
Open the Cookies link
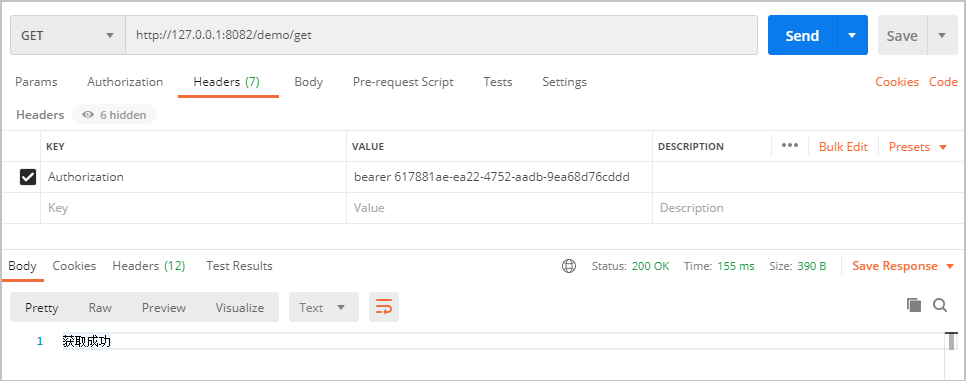coord(896,82)
